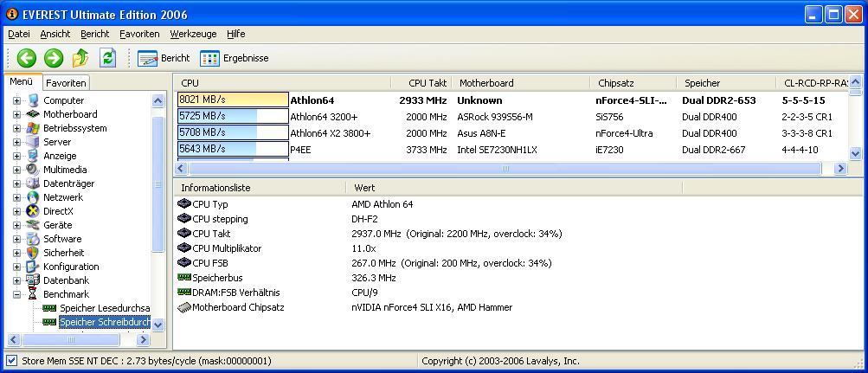Expand the Server tree node
Viewport: 868px width, 373px height.
[16, 142]
